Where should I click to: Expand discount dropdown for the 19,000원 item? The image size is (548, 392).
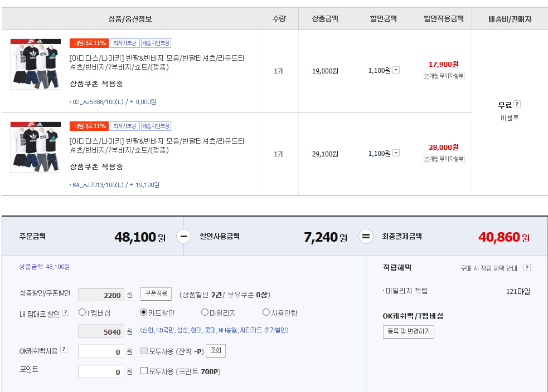(x=396, y=70)
